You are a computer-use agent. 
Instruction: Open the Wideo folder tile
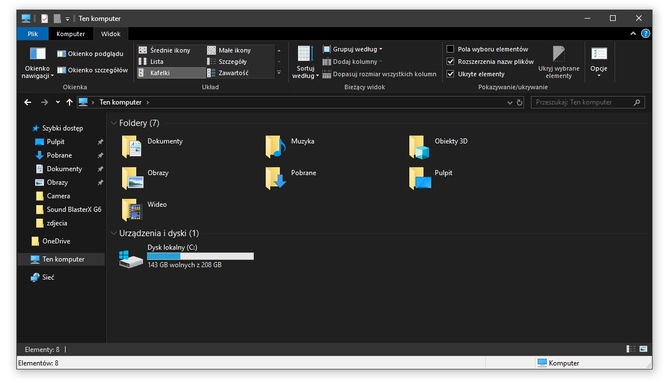(x=144, y=209)
